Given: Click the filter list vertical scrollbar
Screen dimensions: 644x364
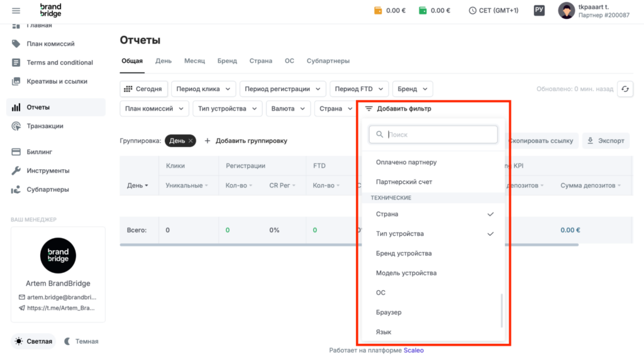Looking at the screenshot, I should pyautogui.click(x=501, y=311).
